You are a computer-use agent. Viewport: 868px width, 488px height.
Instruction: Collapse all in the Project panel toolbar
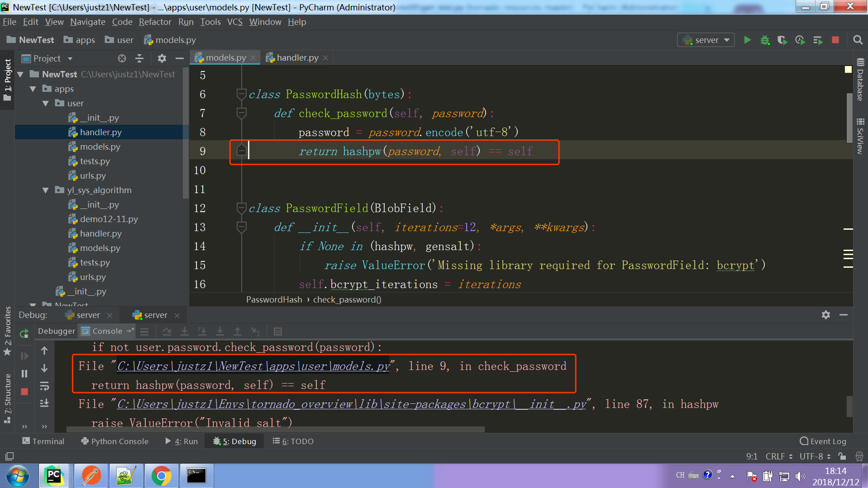pos(139,58)
